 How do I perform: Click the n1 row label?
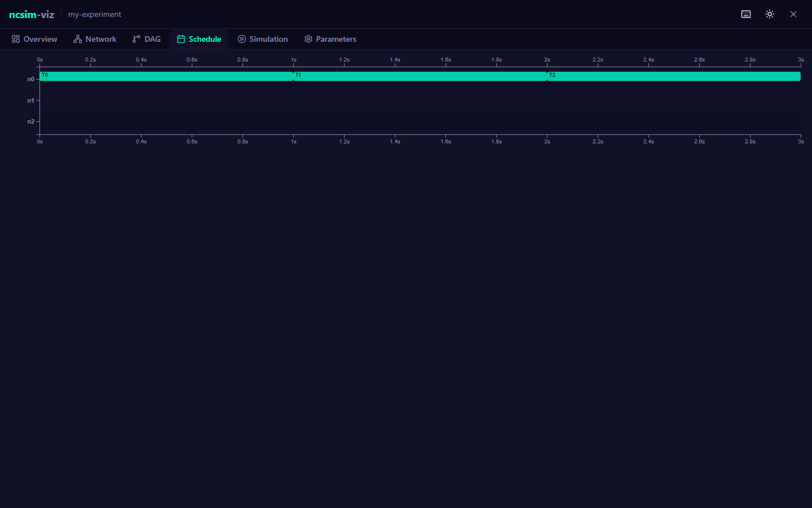point(30,100)
